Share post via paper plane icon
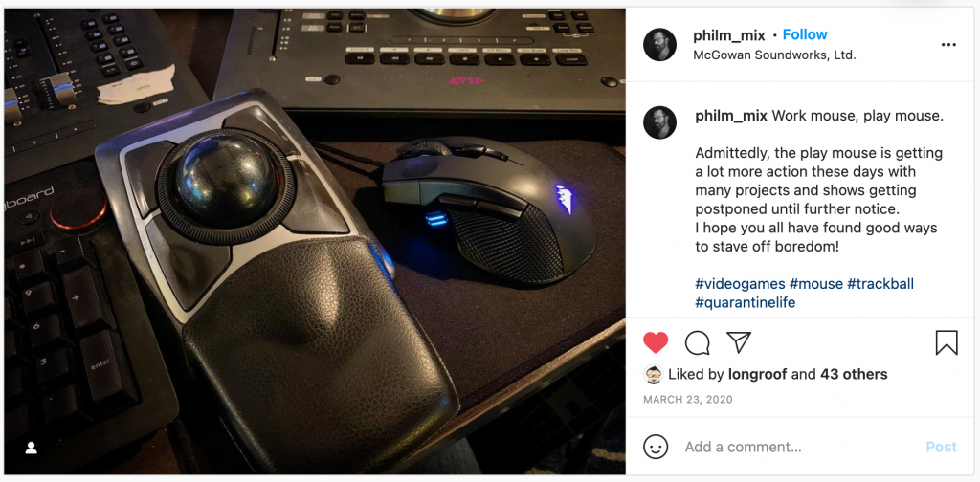 click(738, 342)
